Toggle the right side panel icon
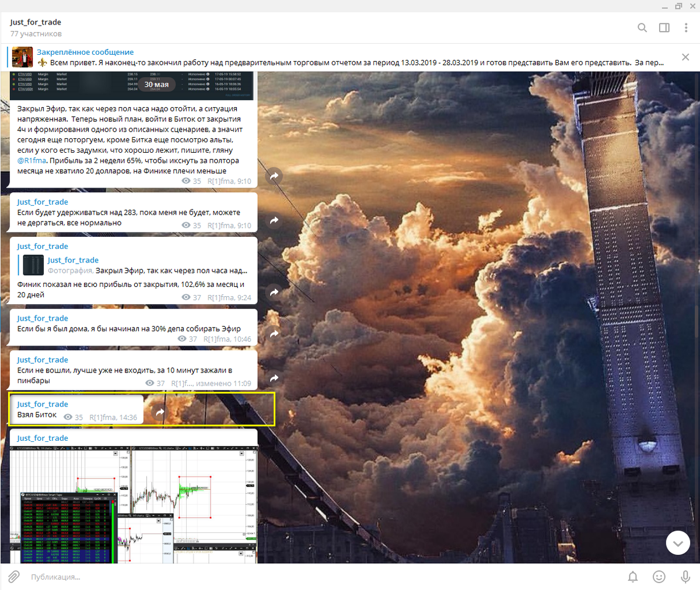700x590 pixels. point(664,27)
